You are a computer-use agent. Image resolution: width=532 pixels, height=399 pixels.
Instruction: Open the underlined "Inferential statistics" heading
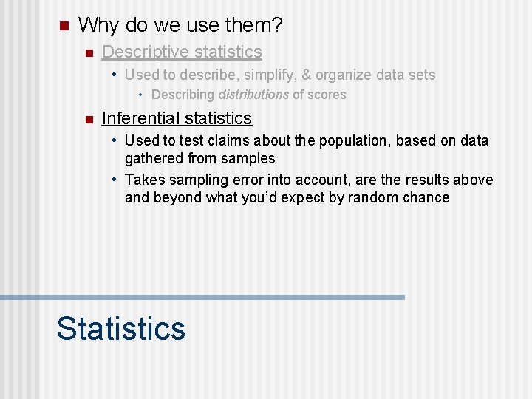coord(177,118)
